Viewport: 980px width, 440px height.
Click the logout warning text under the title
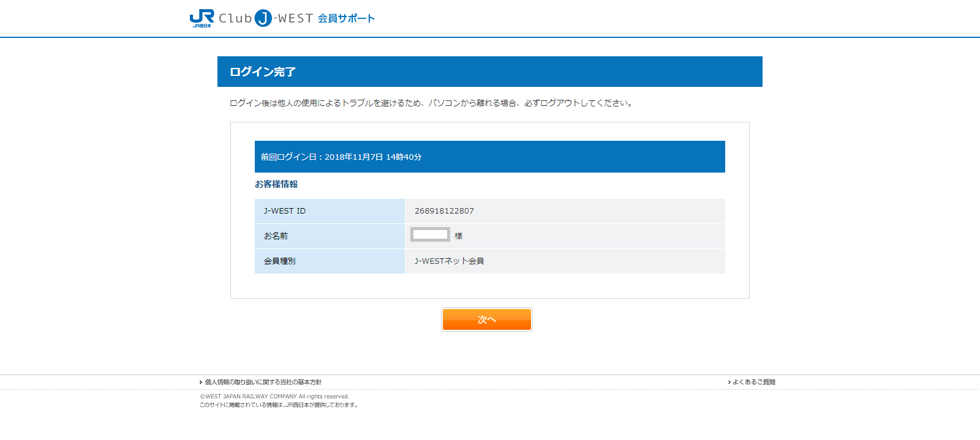tap(432, 103)
